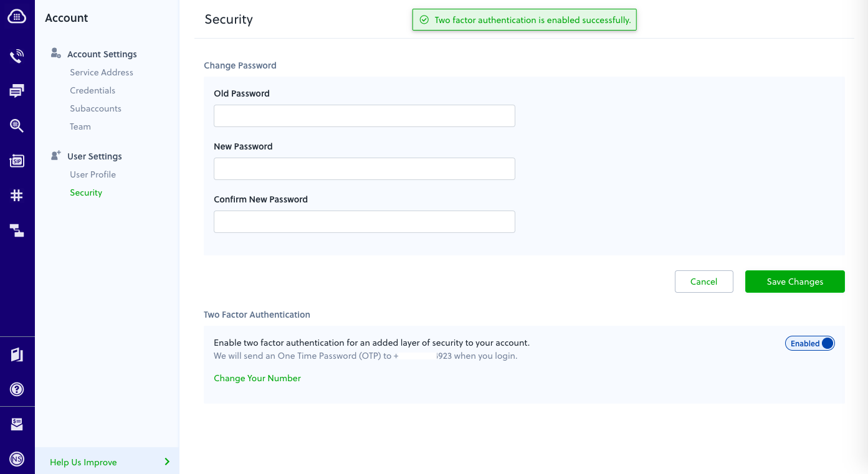Click Change Your Number link
The image size is (868, 474).
point(257,378)
